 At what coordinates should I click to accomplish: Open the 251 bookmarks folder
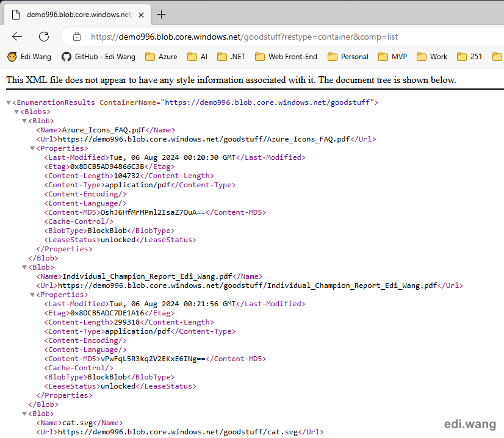click(x=470, y=57)
